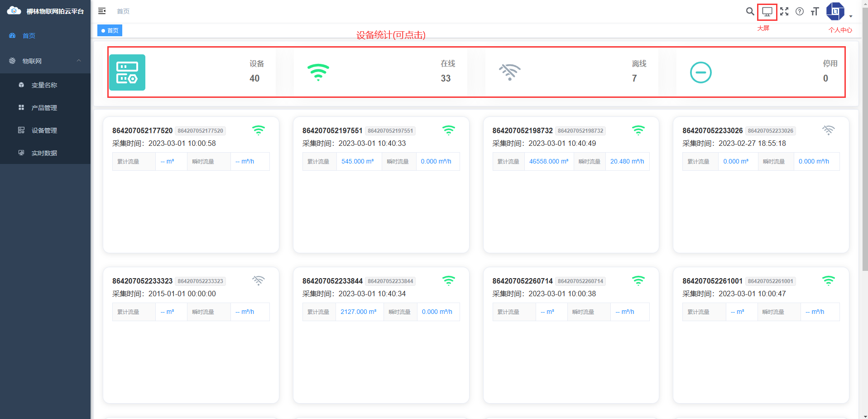Open the 首页 sidebar menu item
This screenshot has height=419, width=868.
[45, 35]
